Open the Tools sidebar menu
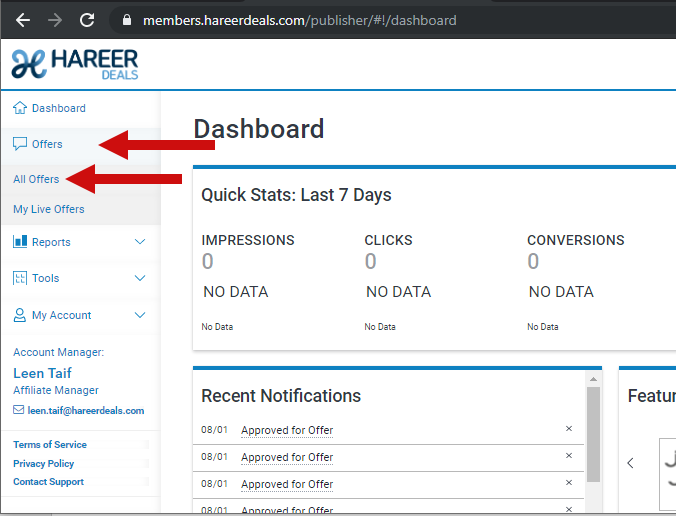Image resolution: width=676 pixels, height=516 pixels. pyautogui.click(x=45, y=278)
